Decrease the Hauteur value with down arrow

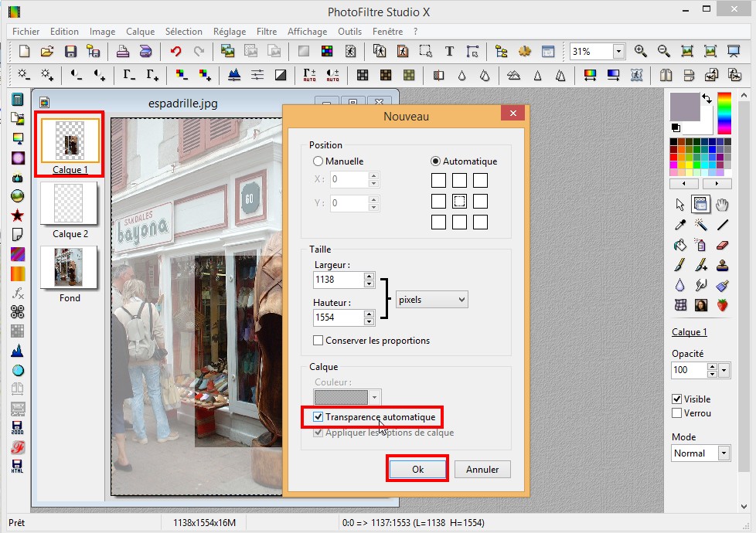coord(369,321)
